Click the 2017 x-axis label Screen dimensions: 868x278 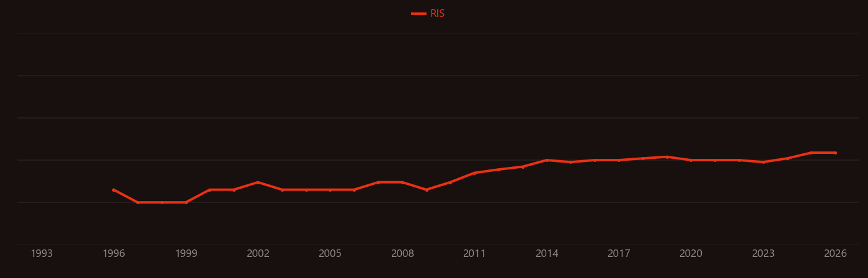click(x=619, y=254)
